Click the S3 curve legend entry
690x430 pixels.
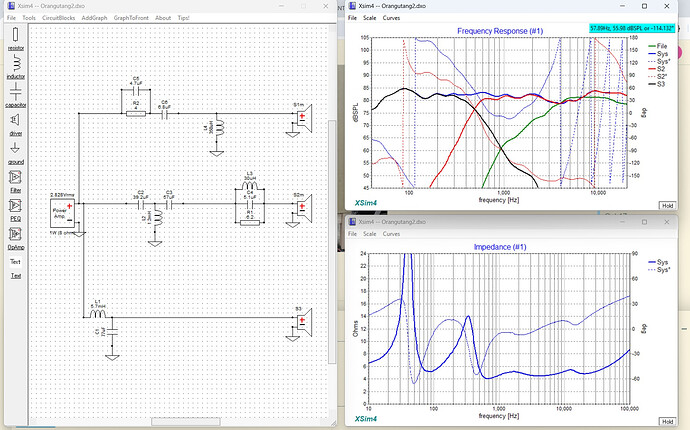click(x=657, y=84)
